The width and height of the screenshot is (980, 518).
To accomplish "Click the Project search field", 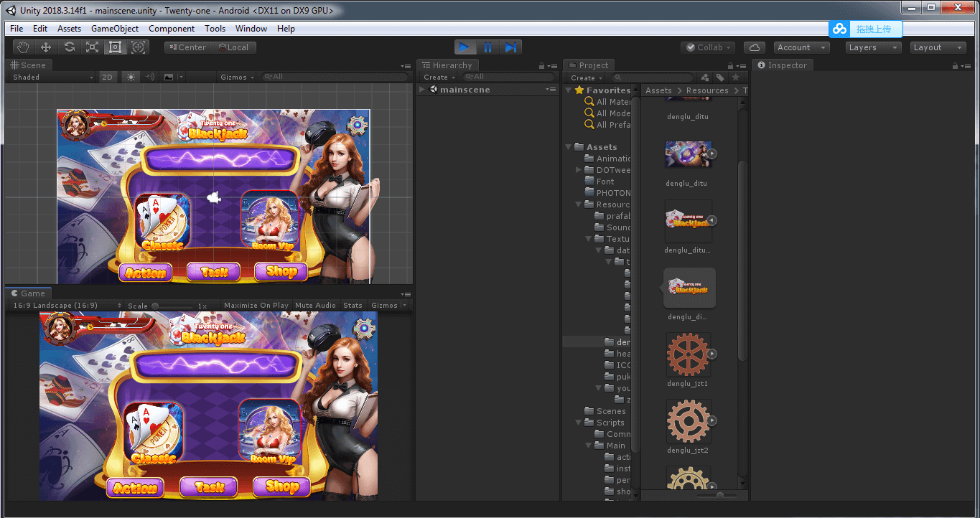I will coord(652,77).
